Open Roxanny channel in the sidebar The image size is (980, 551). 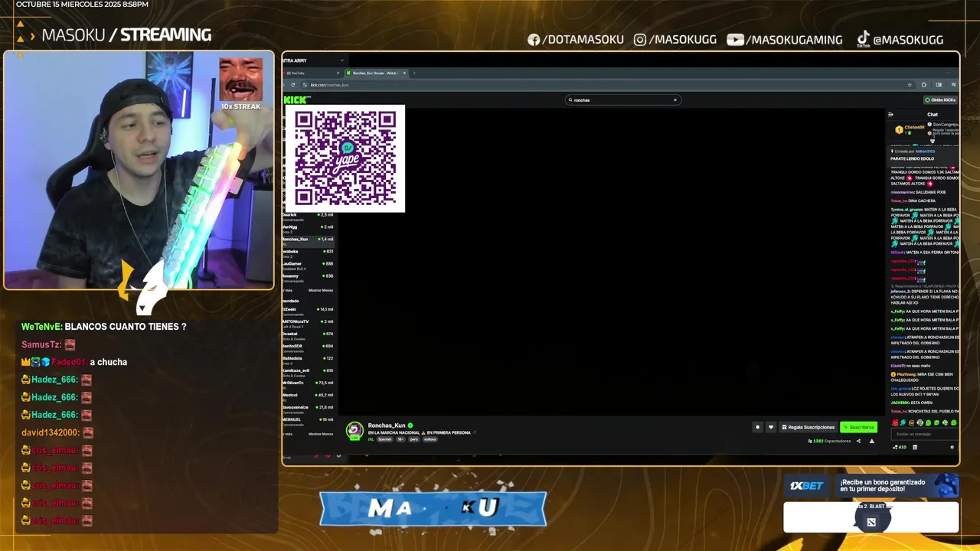coord(308,277)
